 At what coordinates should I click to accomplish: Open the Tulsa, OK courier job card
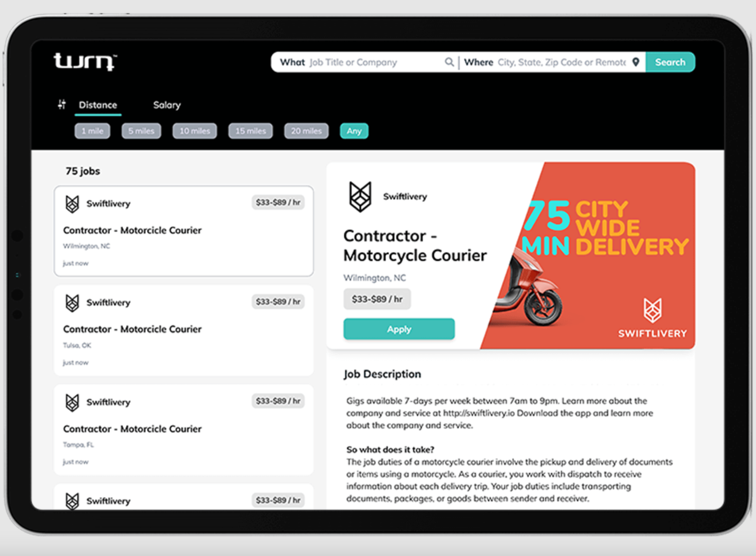pyautogui.click(x=184, y=330)
